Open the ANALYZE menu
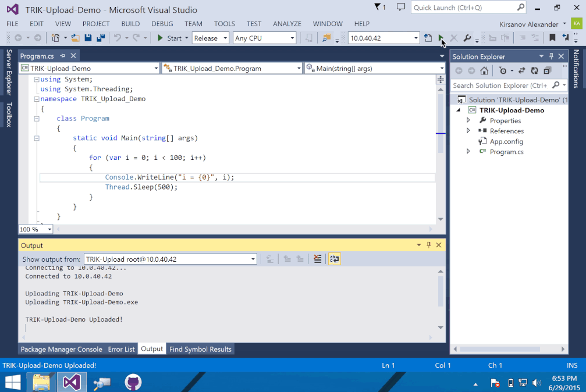This screenshot has height=392, width=586. [x=287, y=23]
